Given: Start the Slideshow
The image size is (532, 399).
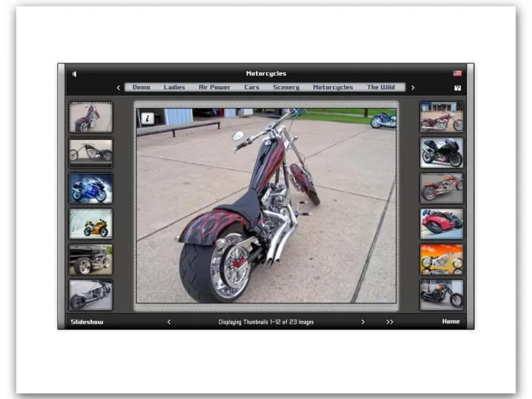Looking at the screenshot, I should point(87,322).
